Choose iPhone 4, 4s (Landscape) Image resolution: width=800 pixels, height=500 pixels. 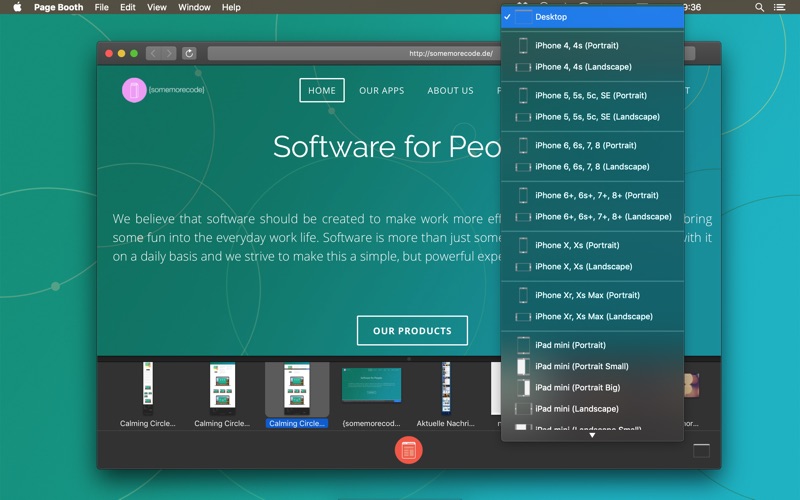[592, 67]
